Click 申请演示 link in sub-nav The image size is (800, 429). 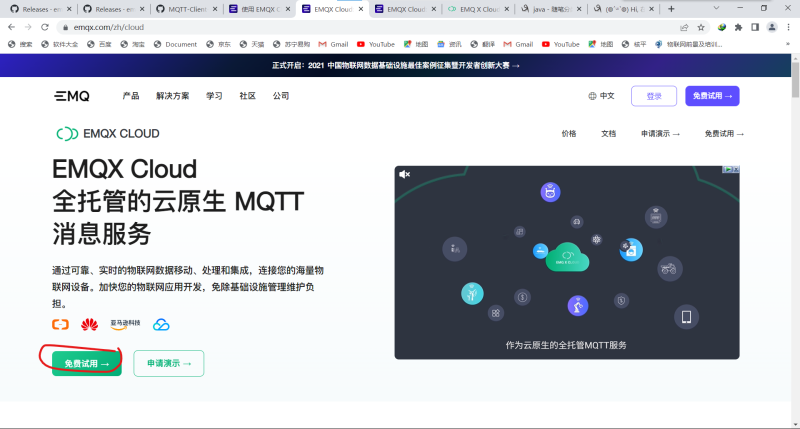(x=660, y=134)
